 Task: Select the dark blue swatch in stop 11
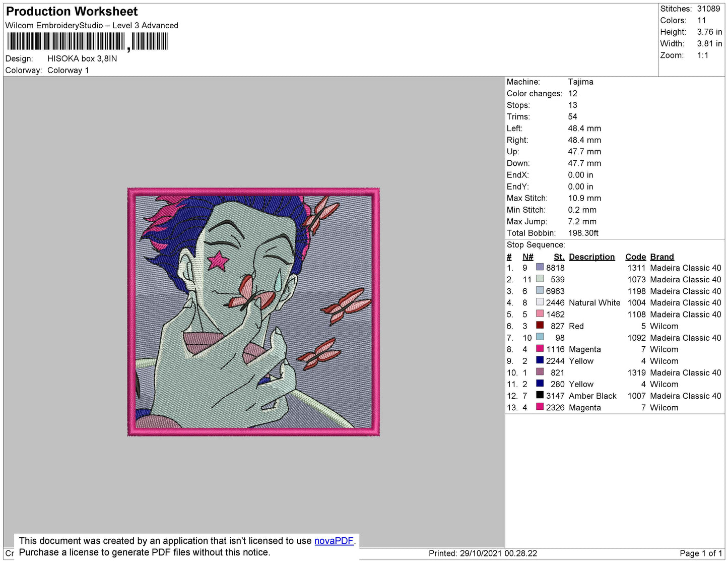point(540,383)
